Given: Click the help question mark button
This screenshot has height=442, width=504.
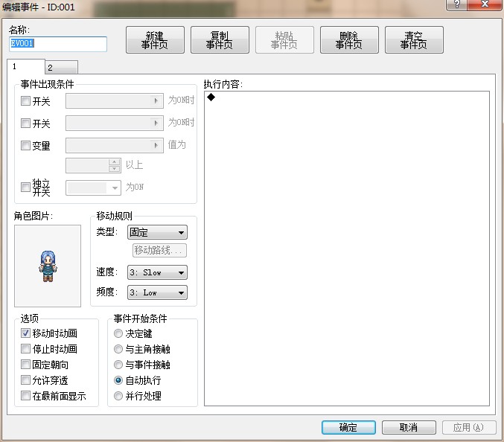Looking at the screenshot, I should [x=457, y=4].
